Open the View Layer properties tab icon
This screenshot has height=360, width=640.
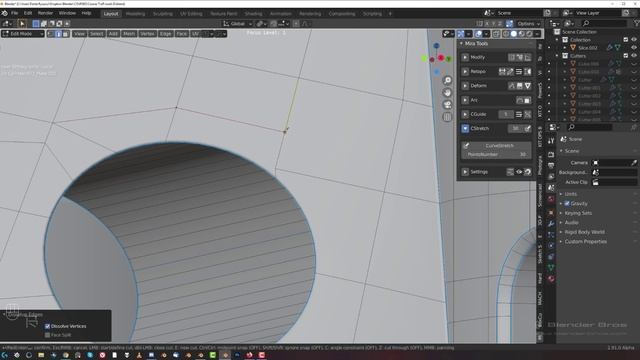click(x=551, y=177)
